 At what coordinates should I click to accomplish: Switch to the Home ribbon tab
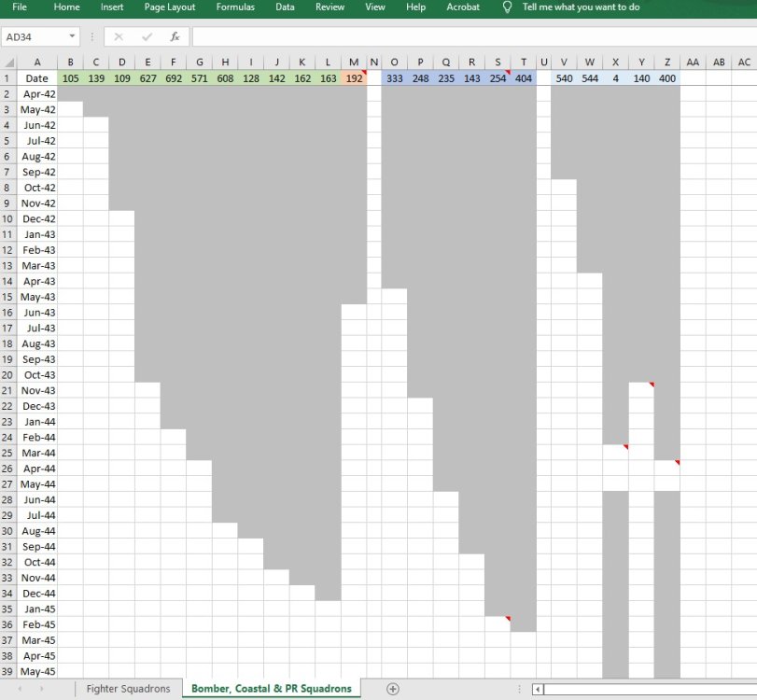pyautogui.click(x=66, y=7)
